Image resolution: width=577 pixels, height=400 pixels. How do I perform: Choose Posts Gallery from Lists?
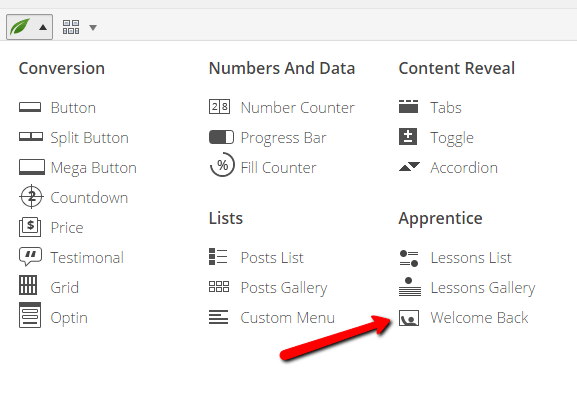pyautogui.click(x=268, y=287)
